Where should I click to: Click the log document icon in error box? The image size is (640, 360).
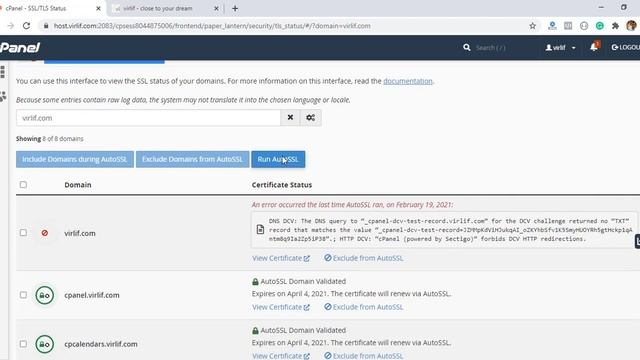tap(260, 229)
